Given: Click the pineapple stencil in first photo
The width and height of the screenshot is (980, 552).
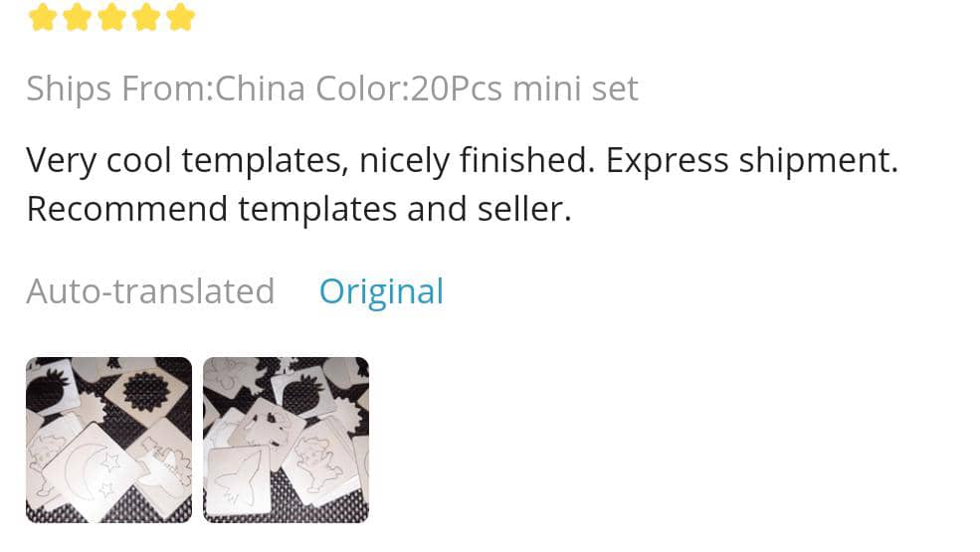Looking at the screenshot, I should 47,390.
